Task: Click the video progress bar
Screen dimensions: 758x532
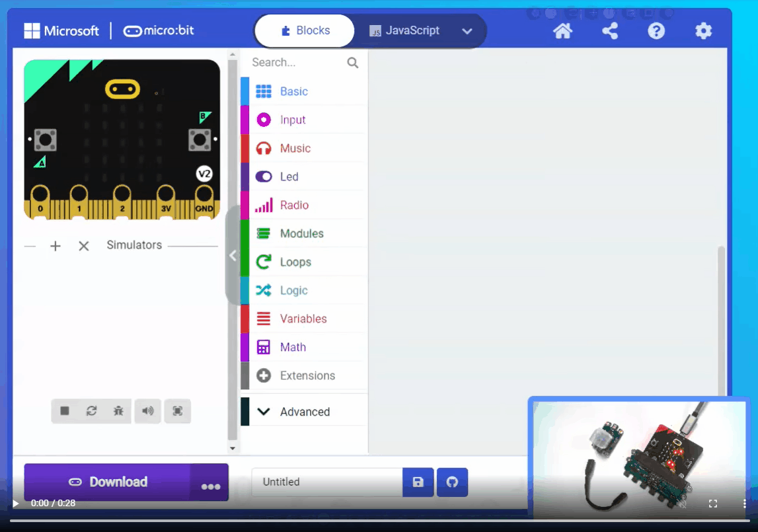Action: pos(379,521)
